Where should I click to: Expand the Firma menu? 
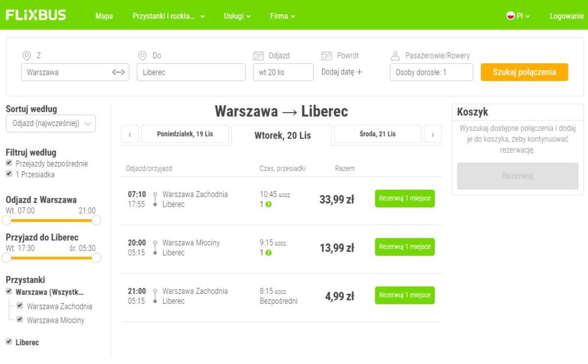pyautogui.click(x=283, y=16)
